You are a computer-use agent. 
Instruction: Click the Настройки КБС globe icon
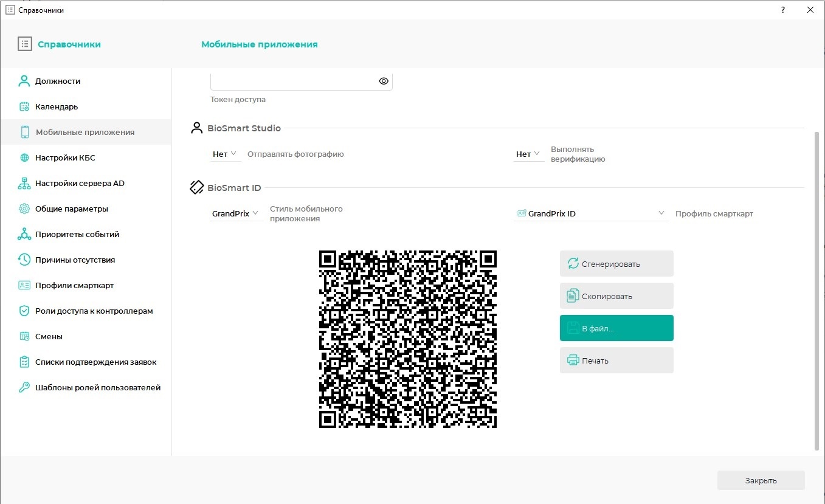pyautogui.click(x=24, y=157)
